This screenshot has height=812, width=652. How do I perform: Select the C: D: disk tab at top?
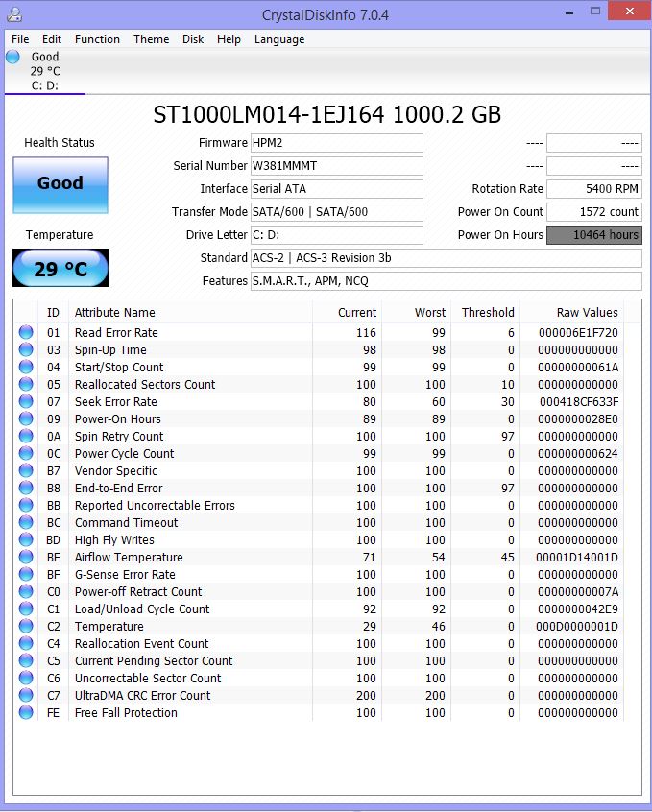point(44,71)
